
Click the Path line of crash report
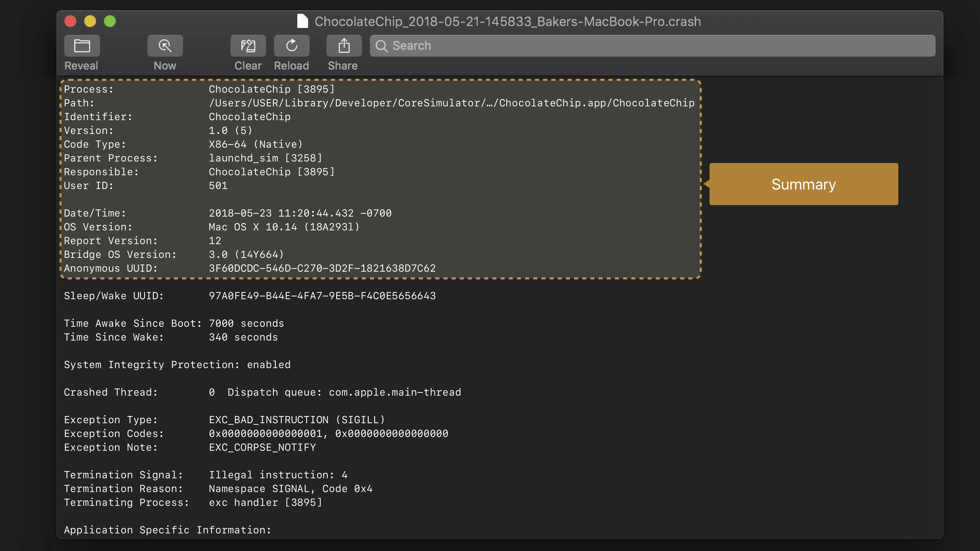pos(451,103)
